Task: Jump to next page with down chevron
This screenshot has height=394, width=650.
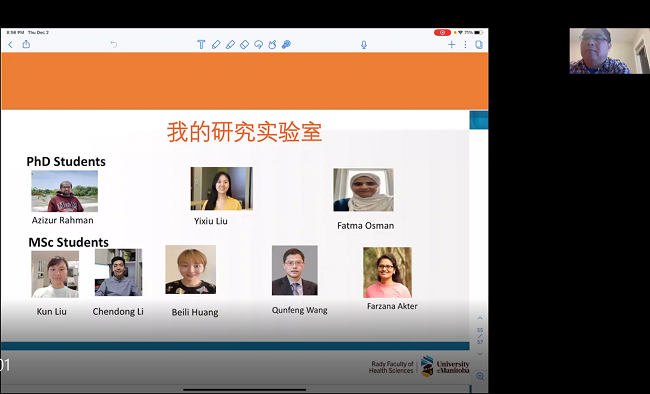Action: pyautogui.click(x=480, y=354)
